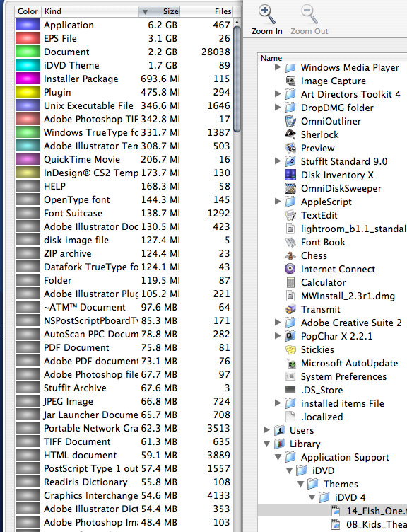Select the MWInstall_2.3r1.dmg file icon
The height and width of the screenshot is (532, 407).
(x=290, y=296)
